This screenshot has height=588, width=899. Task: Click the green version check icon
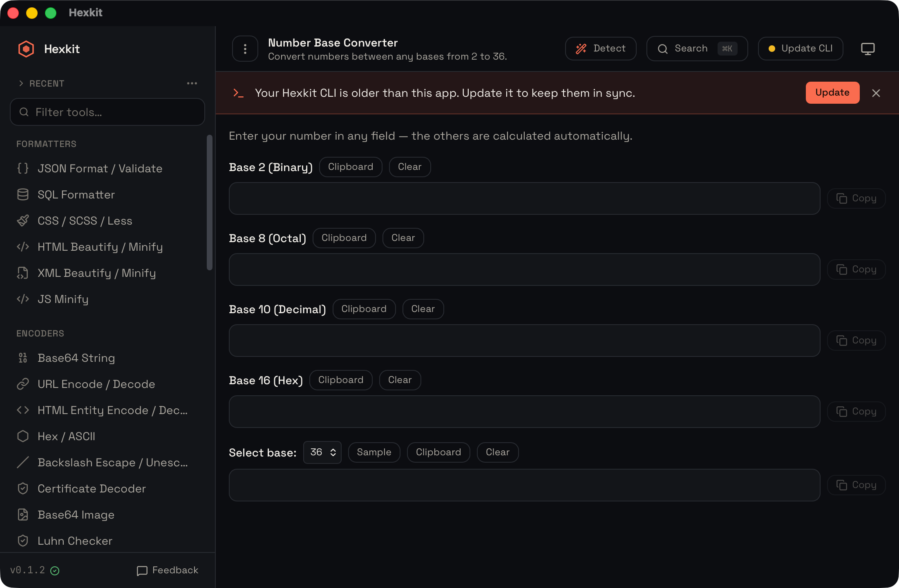tap(55, 571)
